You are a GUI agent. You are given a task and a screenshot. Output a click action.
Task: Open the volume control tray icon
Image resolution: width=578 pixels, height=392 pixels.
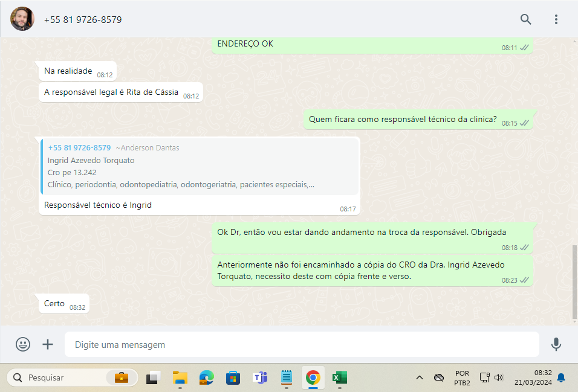(499, 378)
